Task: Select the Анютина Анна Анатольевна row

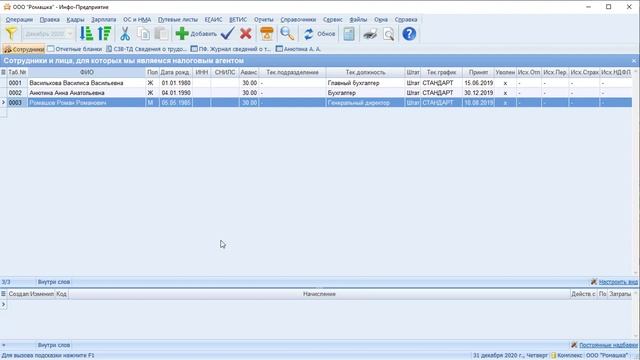Action: tap(316, 93)
